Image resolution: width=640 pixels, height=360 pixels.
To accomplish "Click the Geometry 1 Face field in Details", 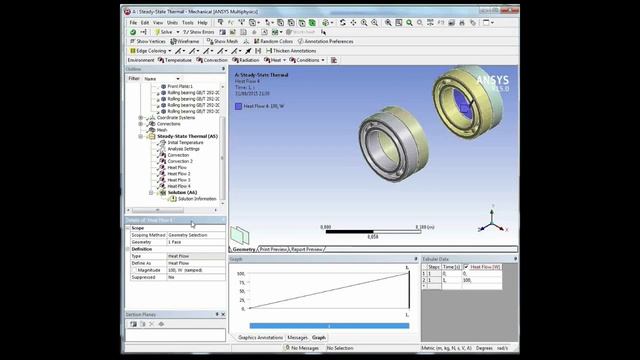I will [196, 242].
